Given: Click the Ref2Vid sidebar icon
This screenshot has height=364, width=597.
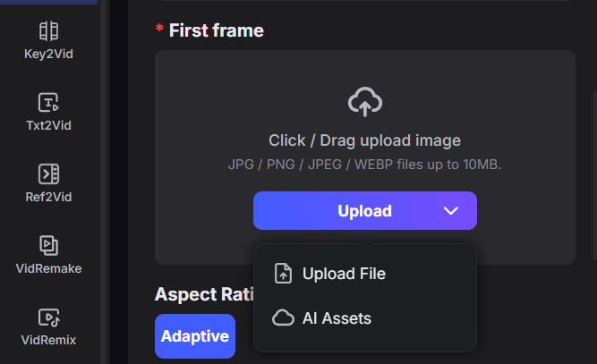Looking at the screenshot, I should coord(48,174).
